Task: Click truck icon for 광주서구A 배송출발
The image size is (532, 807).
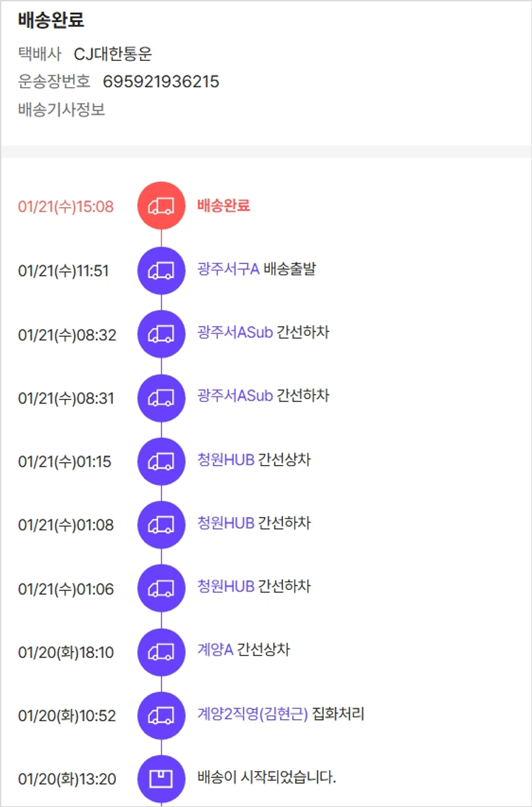Action: pyautogui.click(x=161, y=270)
